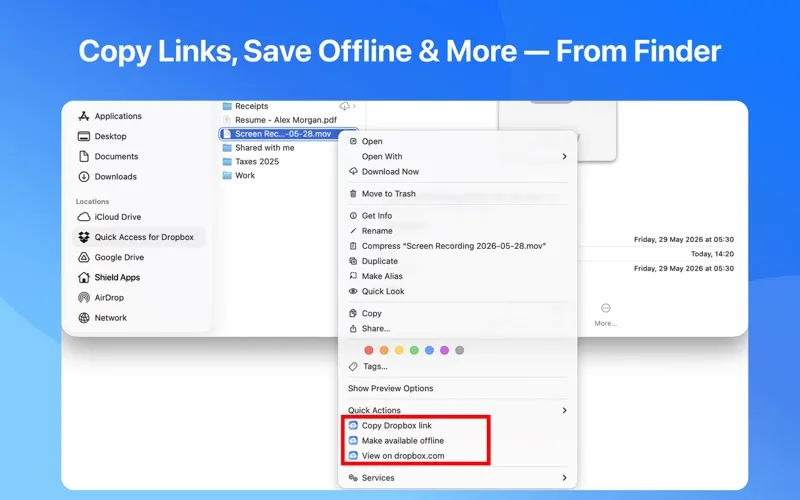This screenshot has height=500, width=800.
Task: Open Quick Access for Dropbox location
Action: 138,237
